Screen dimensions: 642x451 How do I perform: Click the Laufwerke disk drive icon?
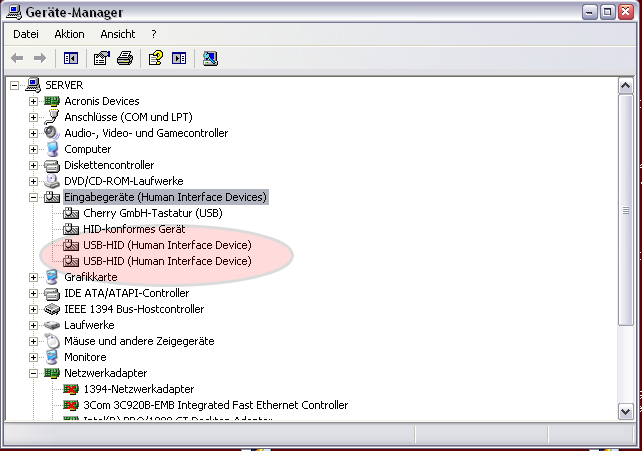(52, 325)
